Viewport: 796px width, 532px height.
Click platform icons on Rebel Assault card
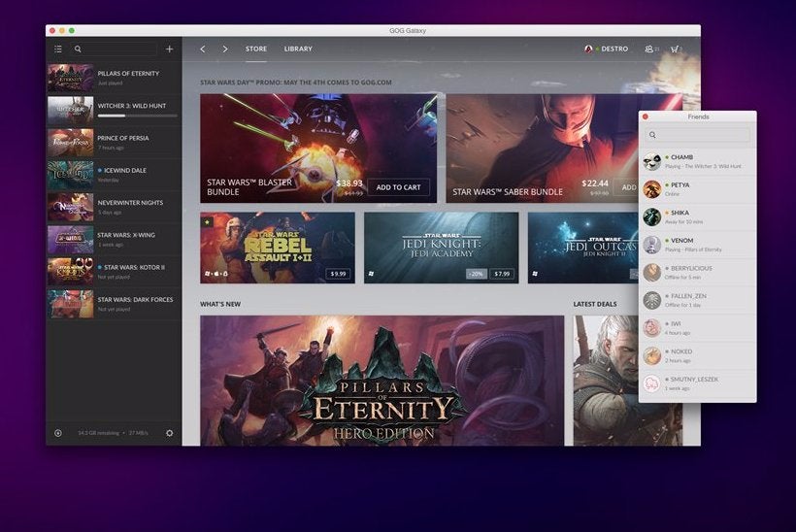pyautogui.click(x=216, y=274)
